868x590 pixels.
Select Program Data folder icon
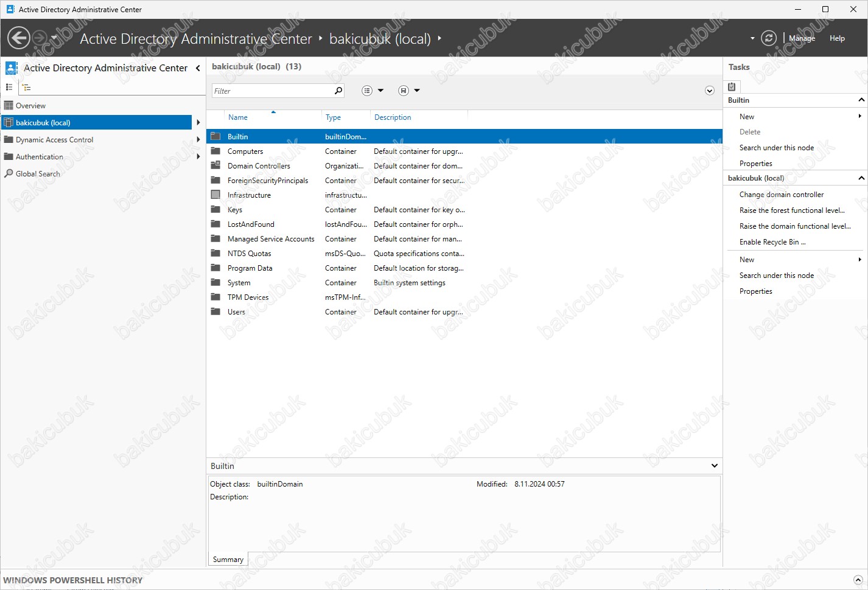(x=215, y=268)
